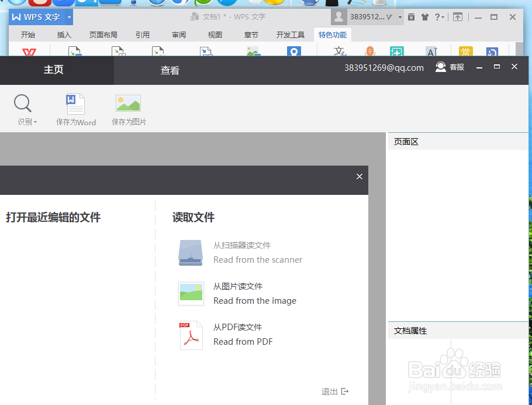The width and height of the screenshot is (532, 405).
Task: Select the 特色功能 ribbon tab
Action: coord(332,35)
